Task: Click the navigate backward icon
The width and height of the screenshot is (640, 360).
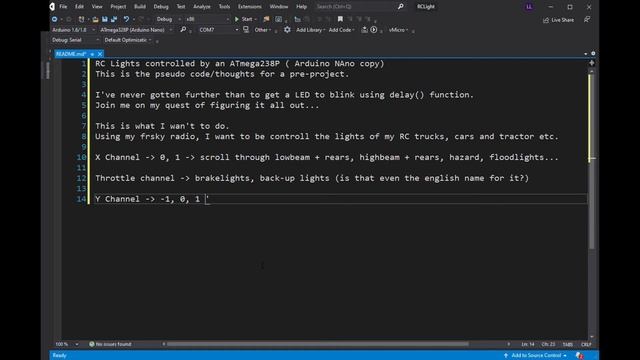Action: pos(54,19)
